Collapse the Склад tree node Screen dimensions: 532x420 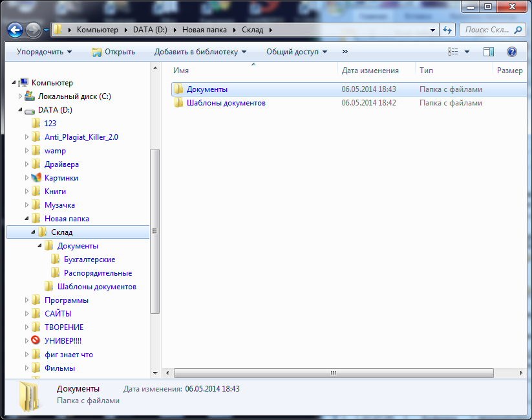(x=33, y=232)
